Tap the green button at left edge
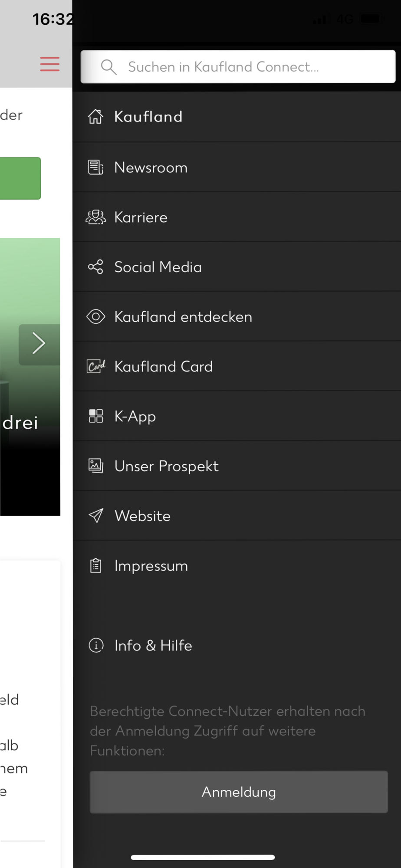 (x=20, y=178)
